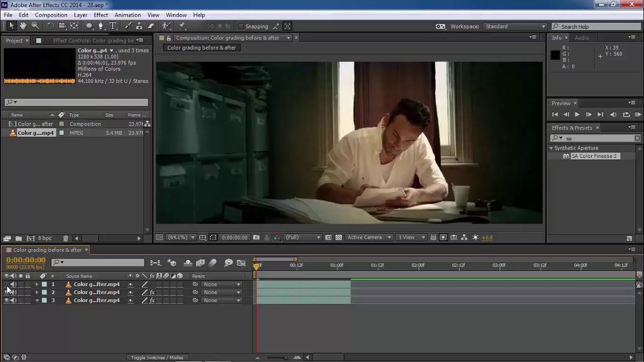Open Composition Mini-Flowchart in timeline
Screen dimensions: 644x362
pos(155,262)
